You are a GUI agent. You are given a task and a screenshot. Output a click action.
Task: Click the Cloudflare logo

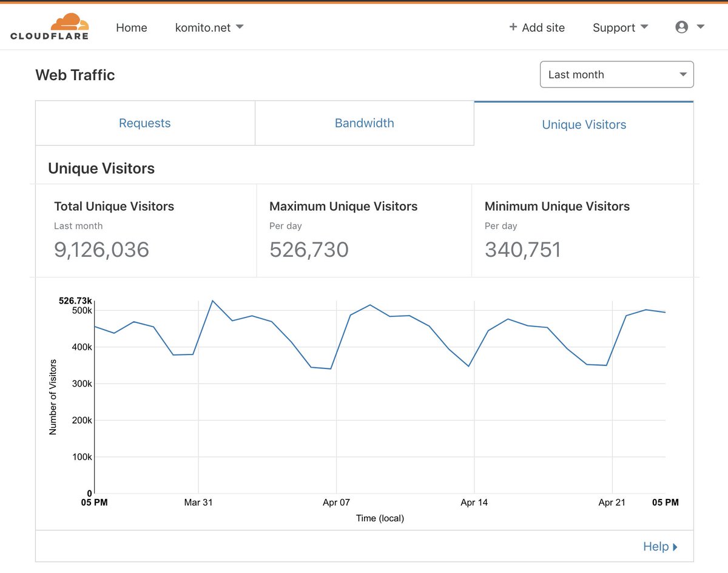50,27
